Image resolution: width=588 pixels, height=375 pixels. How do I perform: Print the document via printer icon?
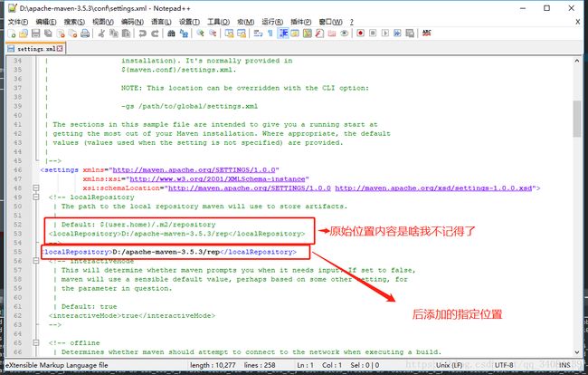[x=85, y=34]
